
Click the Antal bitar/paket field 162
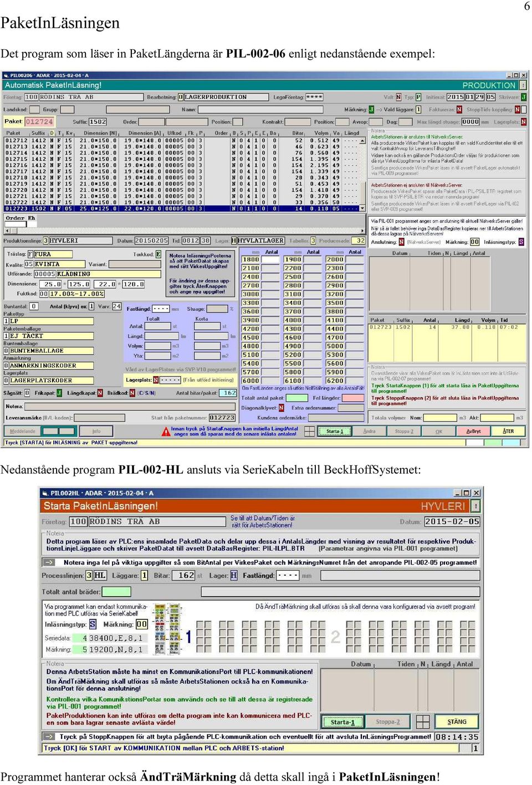point(228,393)
